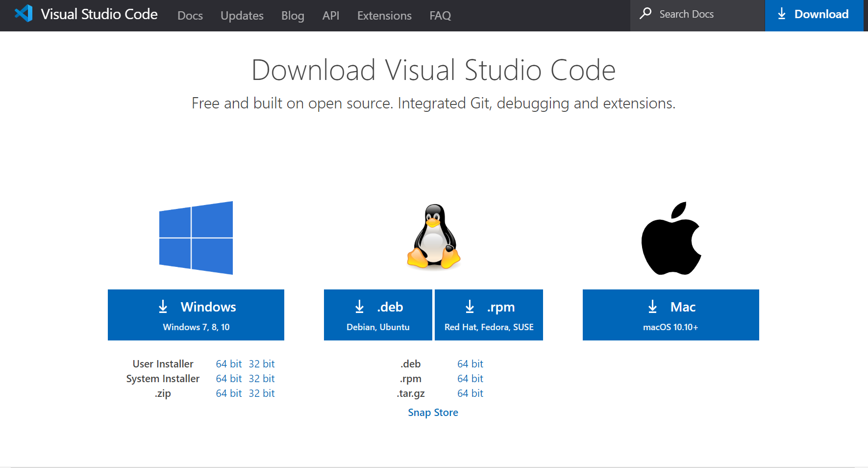Download the Windows 7, 8, 10 installer

(196, 315)
